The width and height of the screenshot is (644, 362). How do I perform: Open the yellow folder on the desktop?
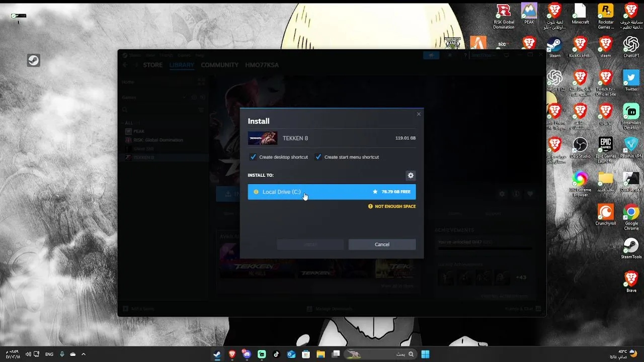pyautogui.click(x=606, y=182)
